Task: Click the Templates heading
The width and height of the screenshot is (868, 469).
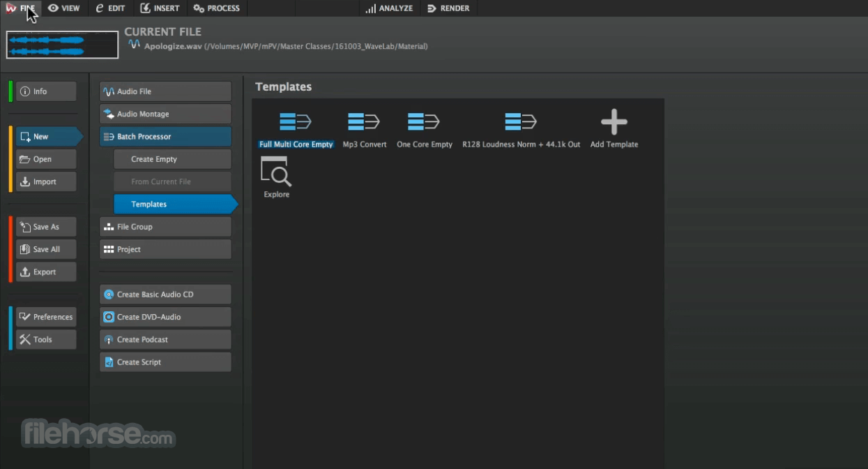Action: [283, 87]
